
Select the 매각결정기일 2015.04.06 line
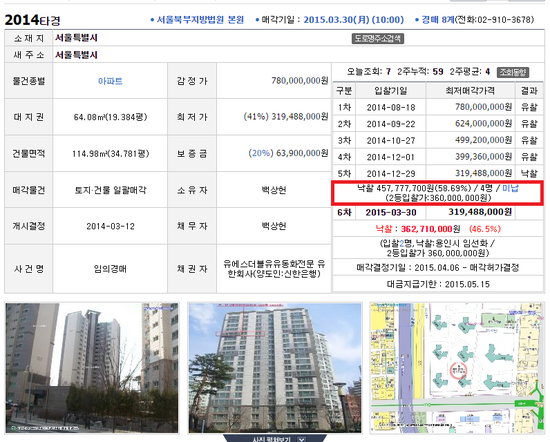click(437, 268)
